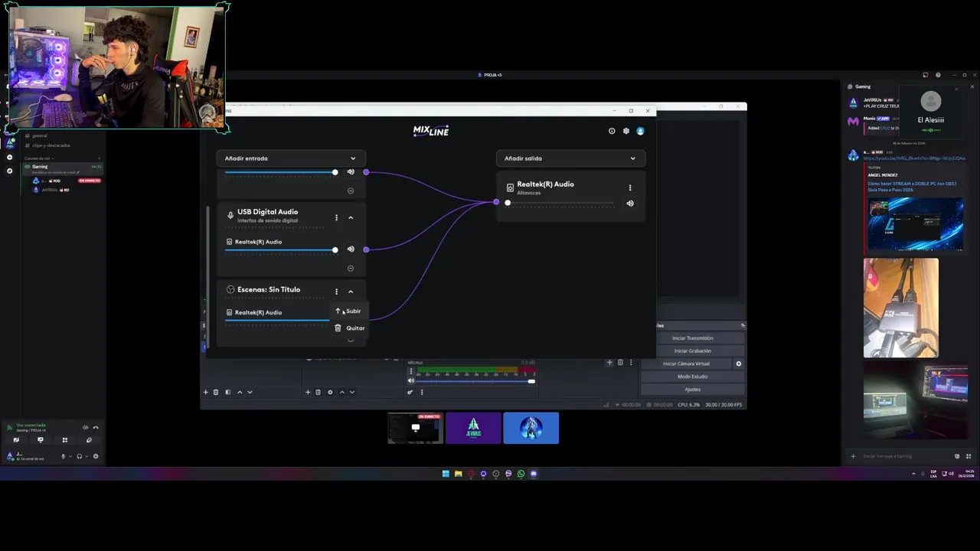Screen dimensions: 980x551
Task: Collapse the Escenas: Sin Título card
Action: tap(351, 292)
